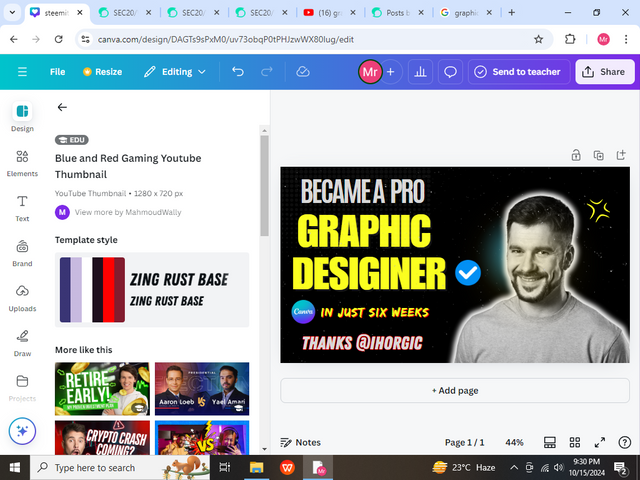The width and height of the screenshot is (640, 480).
Task: Open File Explorer from taskbar
Action: tap(257, 467)
